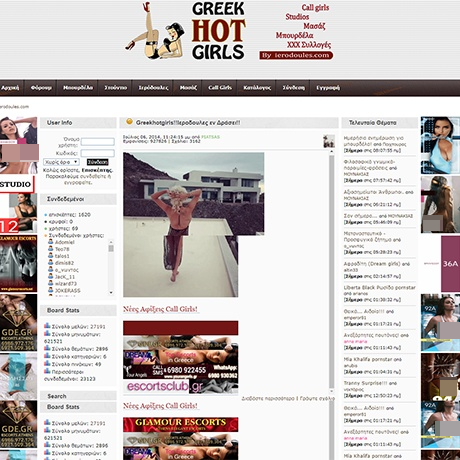Click the black Σύνδεση login button

click(x=98, y=162)
